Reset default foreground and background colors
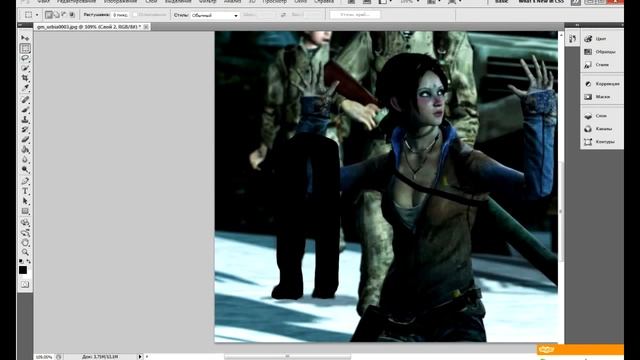Image resolution: width=640 pixels, height=360 pixels. coord(21,261)
